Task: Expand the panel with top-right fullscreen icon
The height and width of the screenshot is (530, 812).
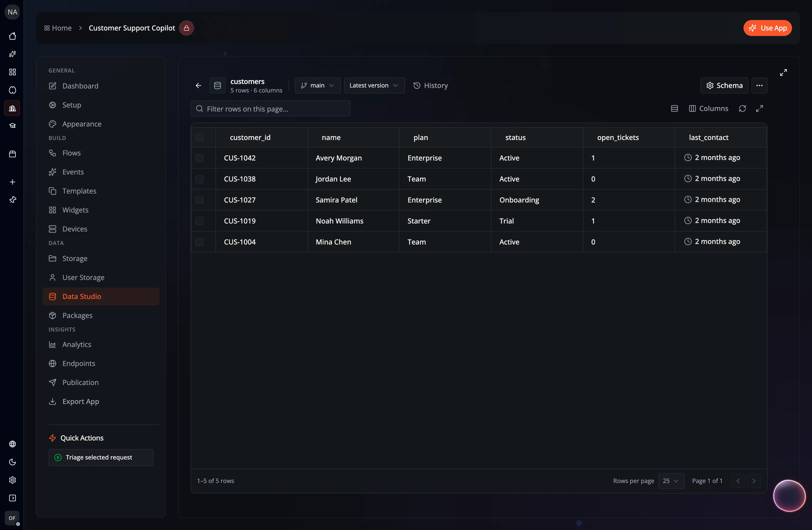Action: click(783, 72)
